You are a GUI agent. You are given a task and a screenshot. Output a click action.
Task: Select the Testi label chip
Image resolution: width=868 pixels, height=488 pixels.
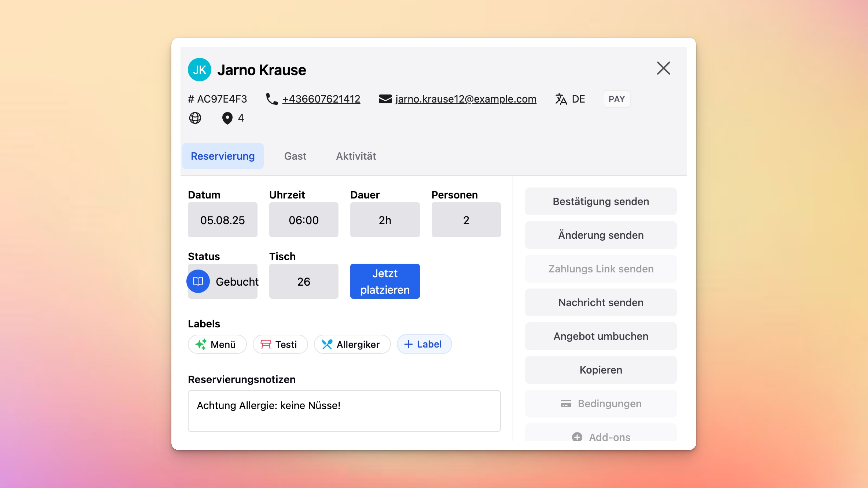point(280,344)
